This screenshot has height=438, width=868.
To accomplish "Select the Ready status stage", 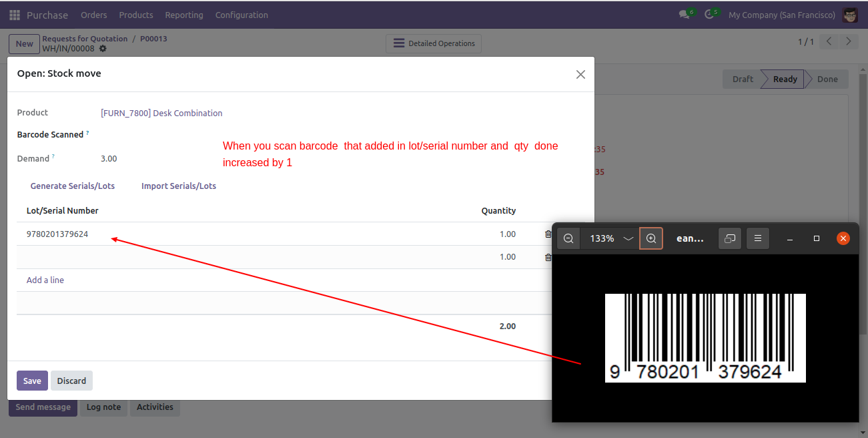I will pos(785,79).
